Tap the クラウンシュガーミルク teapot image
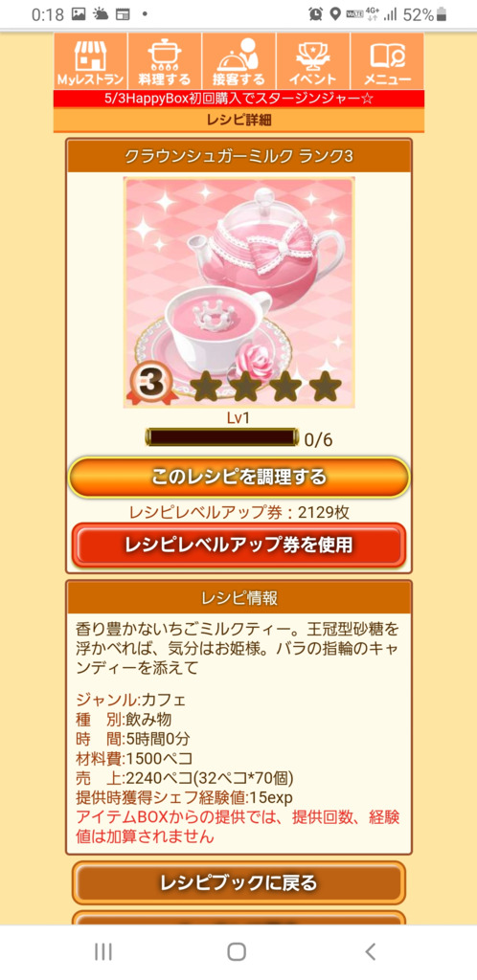The height and width of the screenshot is (980, 477). point(238,293)
